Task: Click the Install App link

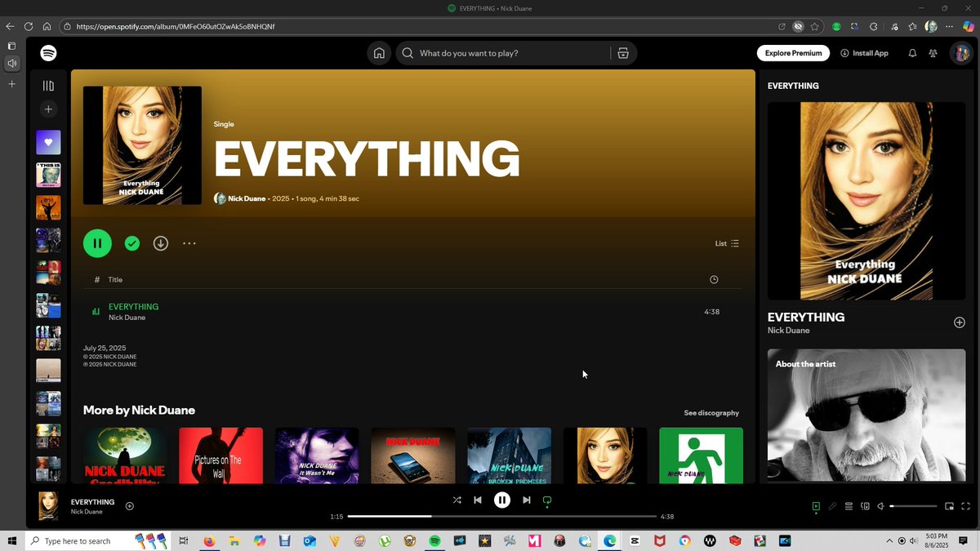Action: click(864, 53)
